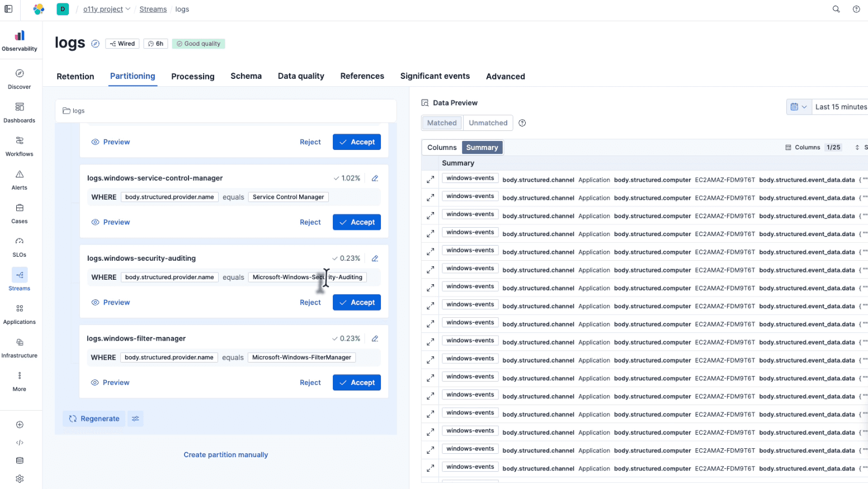
Task: Open the Data quality tab
Action: pos(300,76)
